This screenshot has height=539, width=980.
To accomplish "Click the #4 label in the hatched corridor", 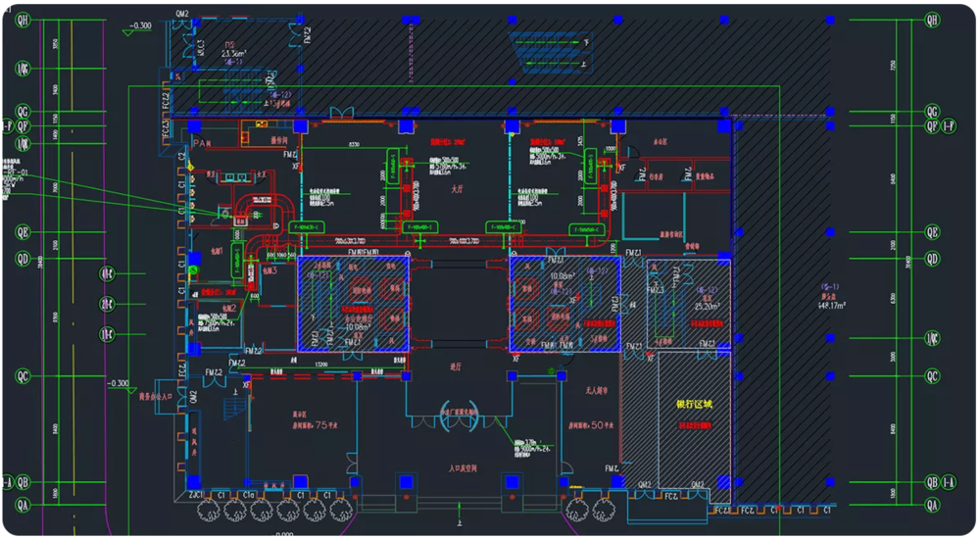I will pyautogui.click(x=632, y=305).
